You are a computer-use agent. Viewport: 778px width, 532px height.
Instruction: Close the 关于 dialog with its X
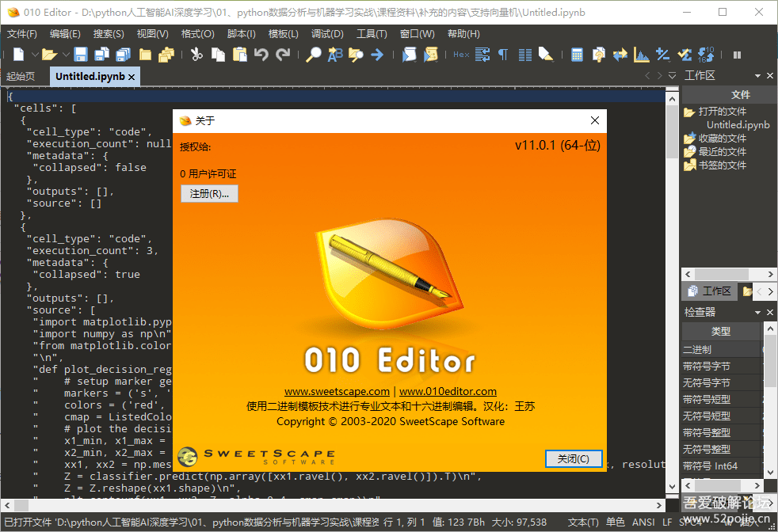(595, 120)
